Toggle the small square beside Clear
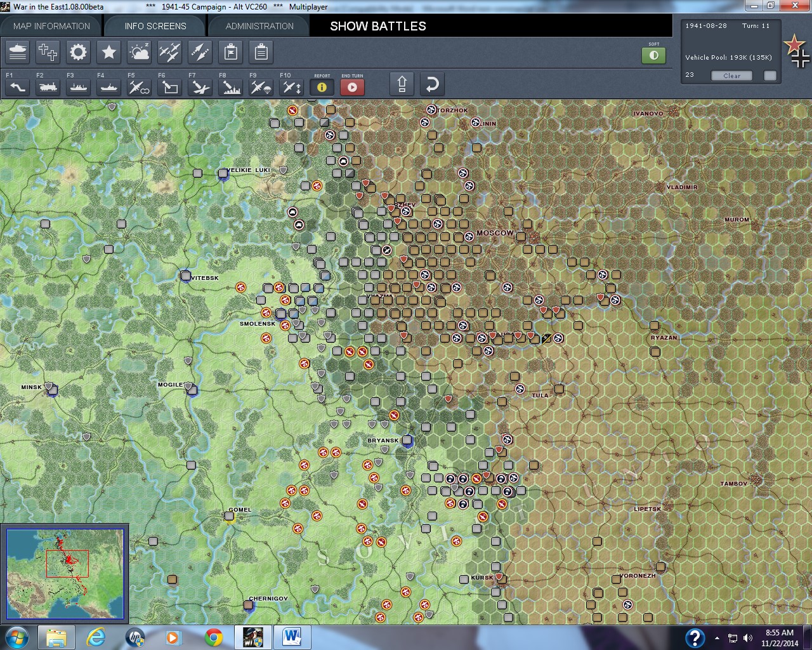 point(769,76)
